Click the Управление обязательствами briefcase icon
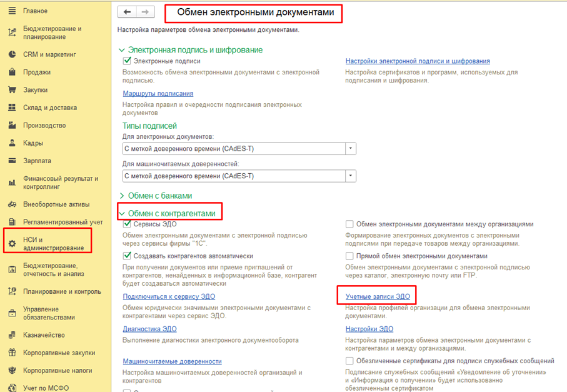 pyautogui.click(x=12, y=313)
